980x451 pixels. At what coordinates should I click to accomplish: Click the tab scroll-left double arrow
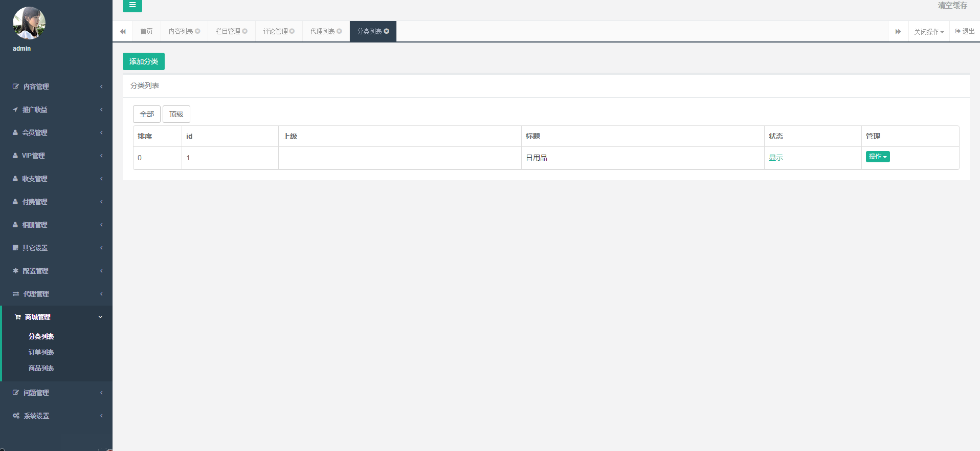click(123, 32)
